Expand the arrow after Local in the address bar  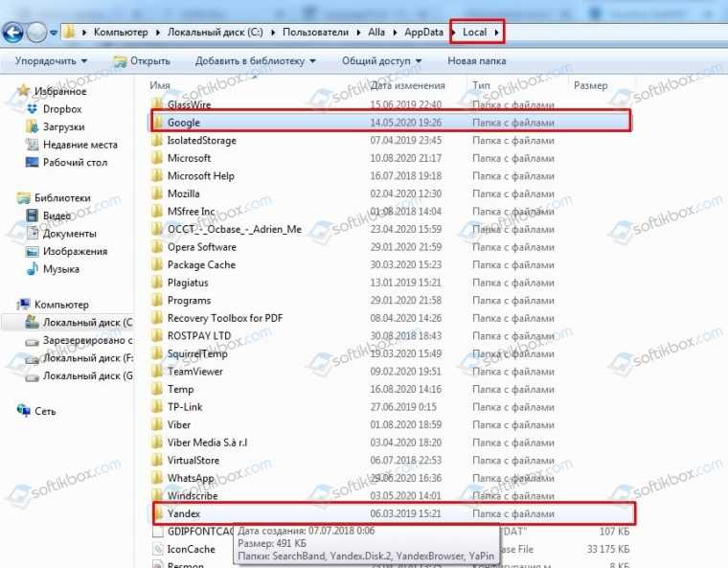point(496,33)
